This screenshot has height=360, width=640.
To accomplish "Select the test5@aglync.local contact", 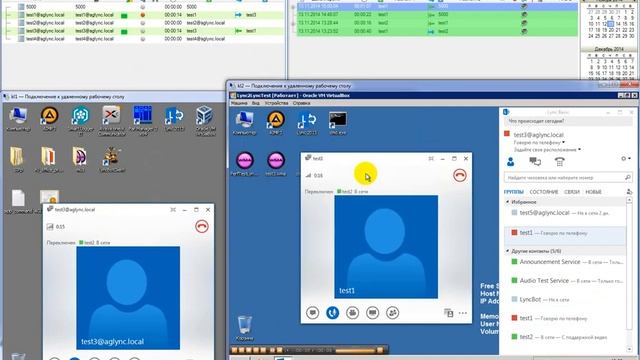I will (565, 213).
